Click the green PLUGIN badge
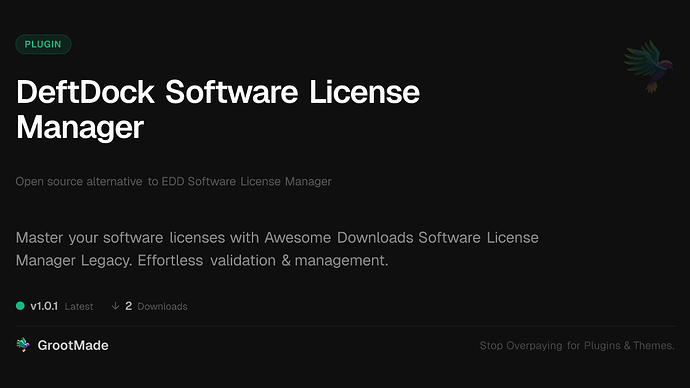 (43, 44)
